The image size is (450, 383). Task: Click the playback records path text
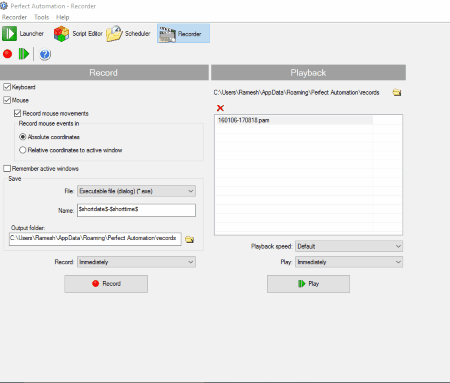click(296, 93)
